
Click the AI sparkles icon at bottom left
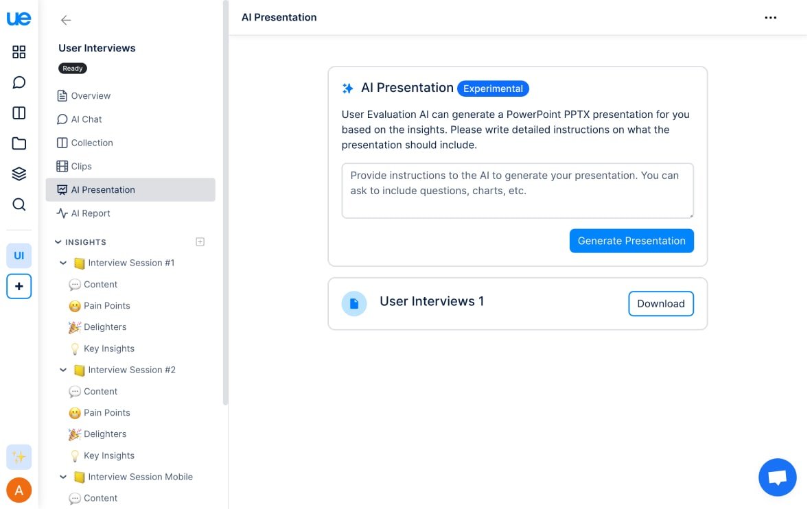[x=19, y=457]
